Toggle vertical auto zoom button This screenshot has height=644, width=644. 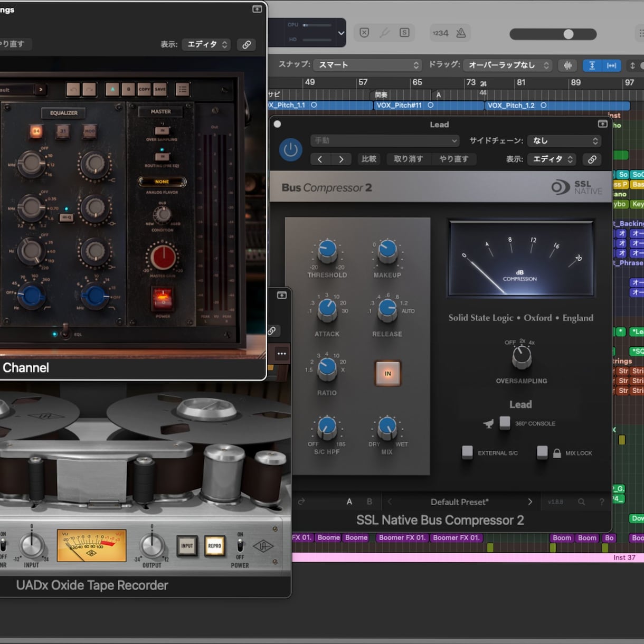(x=592, y=65)
